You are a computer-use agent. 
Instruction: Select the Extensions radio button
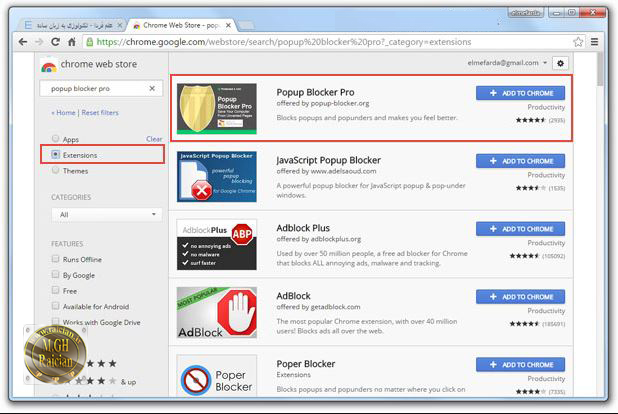[x=56, y=155]
